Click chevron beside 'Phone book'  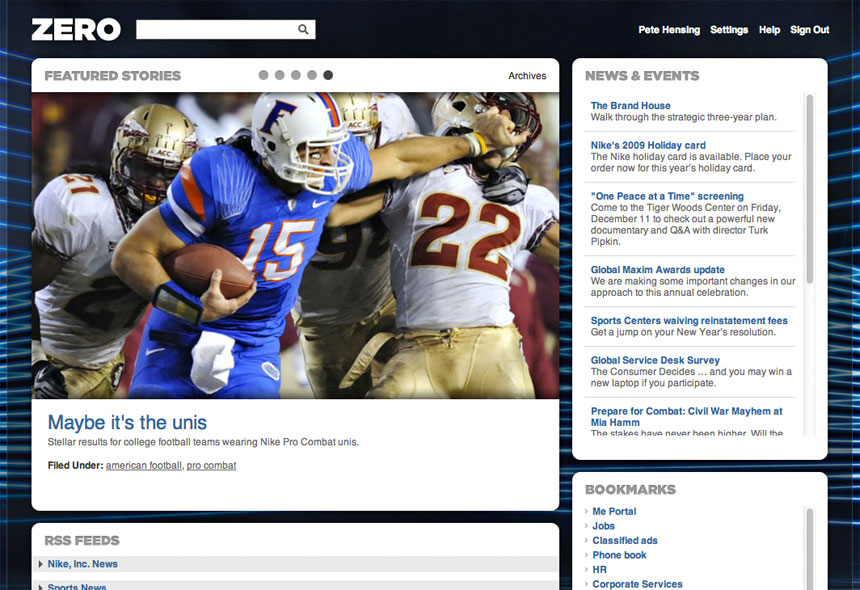pyautogui.click(x=586, y=555)
